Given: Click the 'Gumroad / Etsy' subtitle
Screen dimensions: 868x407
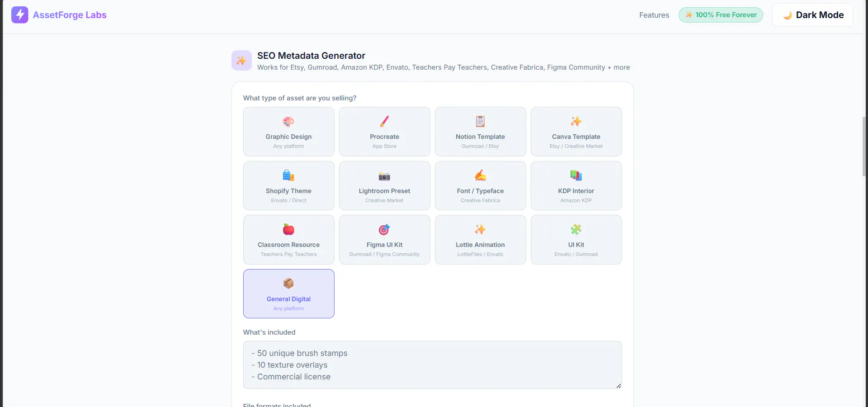Looking at the screenshot, I should click(480, 146).
